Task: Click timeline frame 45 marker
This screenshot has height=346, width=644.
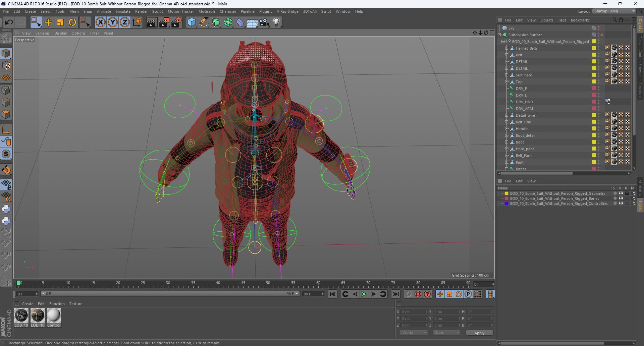Action: pyautogui.click(x=243, y=284)
